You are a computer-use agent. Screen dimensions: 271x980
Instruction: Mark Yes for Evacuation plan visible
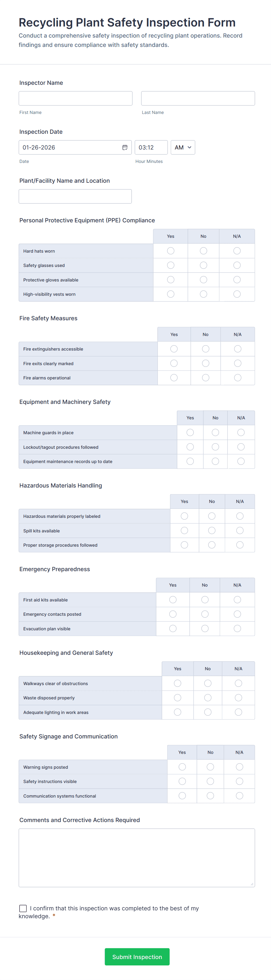(x=173, y=629)
